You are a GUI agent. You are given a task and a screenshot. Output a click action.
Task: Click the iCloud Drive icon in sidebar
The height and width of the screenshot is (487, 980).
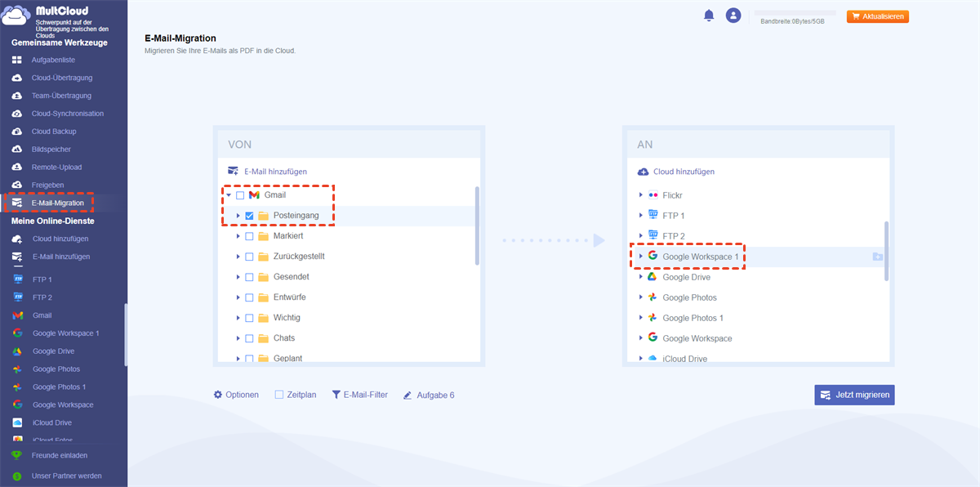[17, 422]
